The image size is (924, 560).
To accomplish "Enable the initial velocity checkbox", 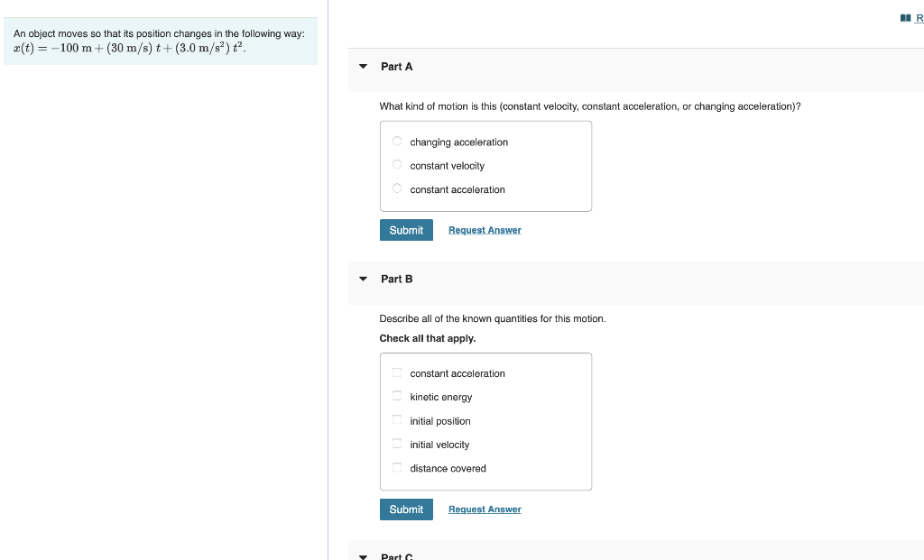I will [397, 444].
